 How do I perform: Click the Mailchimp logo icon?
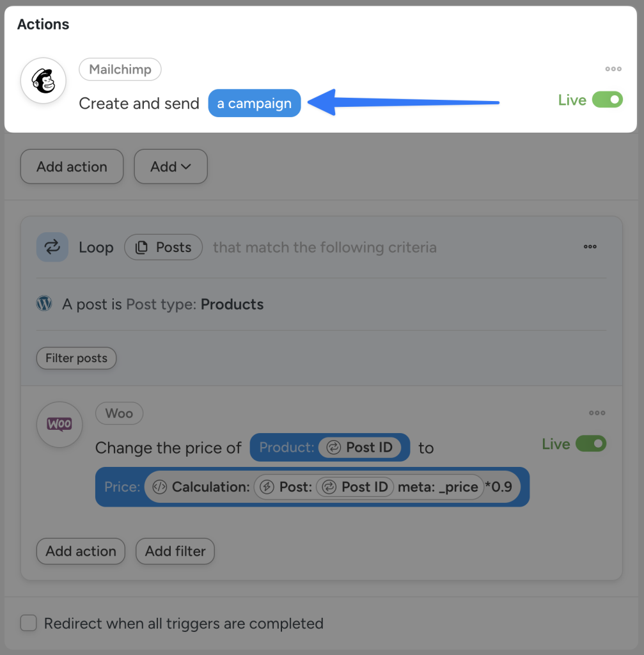43,81
